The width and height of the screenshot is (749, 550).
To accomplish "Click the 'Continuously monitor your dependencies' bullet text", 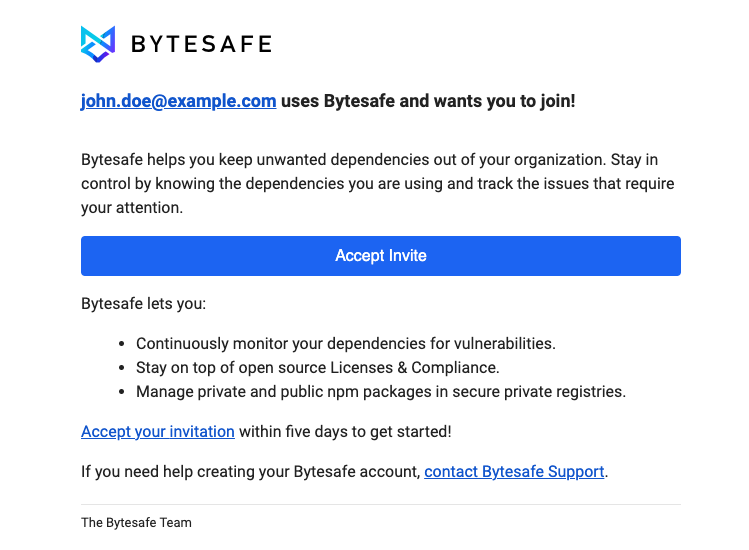I will click(346, 344).
